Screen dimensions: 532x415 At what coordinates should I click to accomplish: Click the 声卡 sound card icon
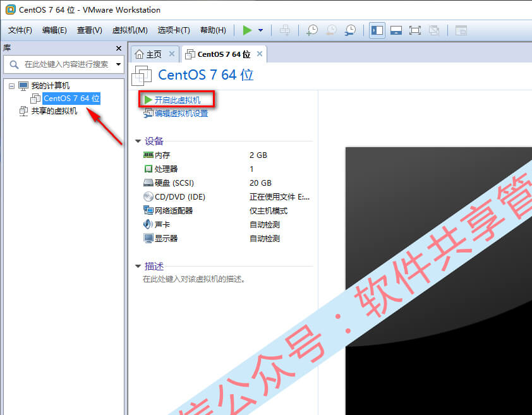(148, 224)
